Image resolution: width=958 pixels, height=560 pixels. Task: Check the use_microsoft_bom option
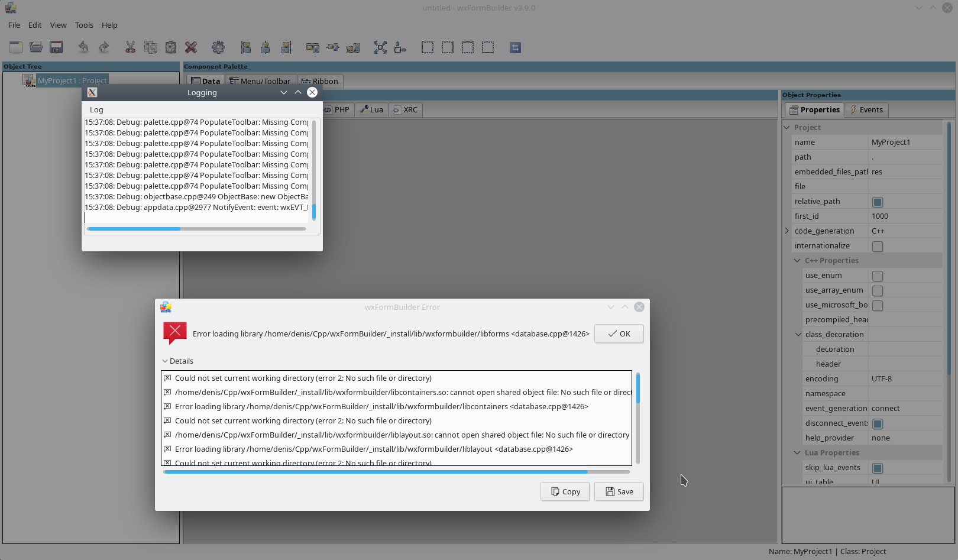(878, 305)
